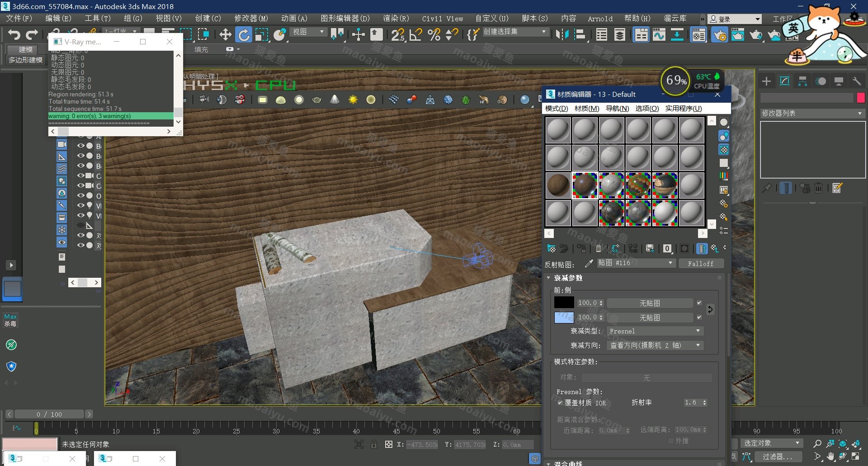Viewport: 868px width, 466px height.
Task: Toggle the 覆盖材质 IOR checkbox
Action: (560, 403)
